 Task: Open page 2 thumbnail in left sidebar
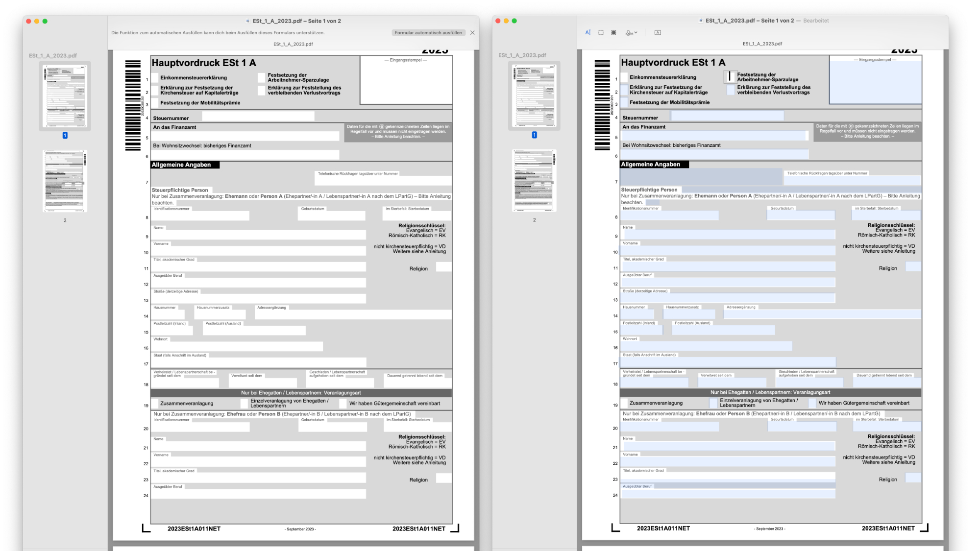[65, 181]
